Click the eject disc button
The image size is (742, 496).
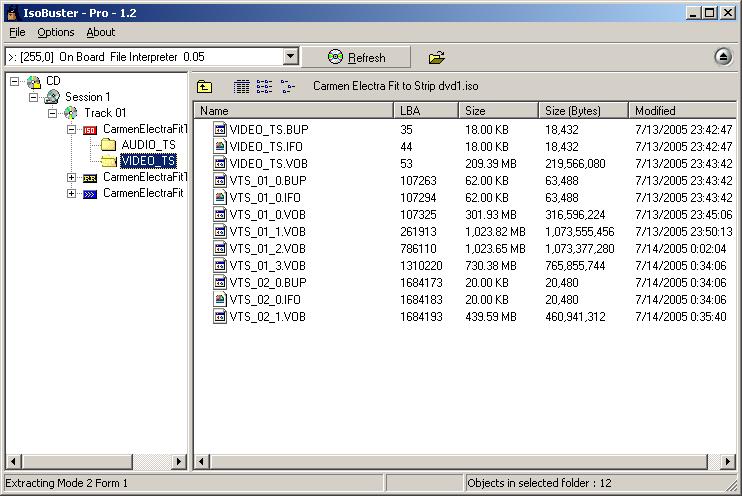click(723, 57)
